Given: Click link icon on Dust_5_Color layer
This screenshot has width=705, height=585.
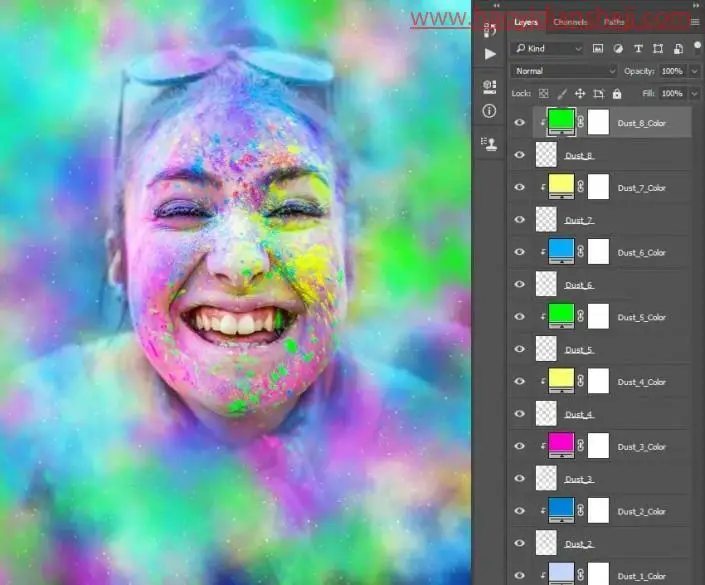Looking at the screenshot, I should pos(580,316).
